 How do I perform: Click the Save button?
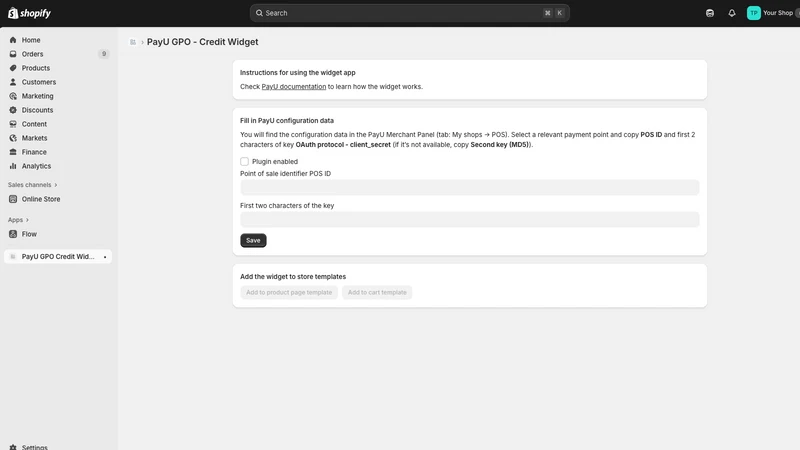pyautogui.click(x=253, y=240)
